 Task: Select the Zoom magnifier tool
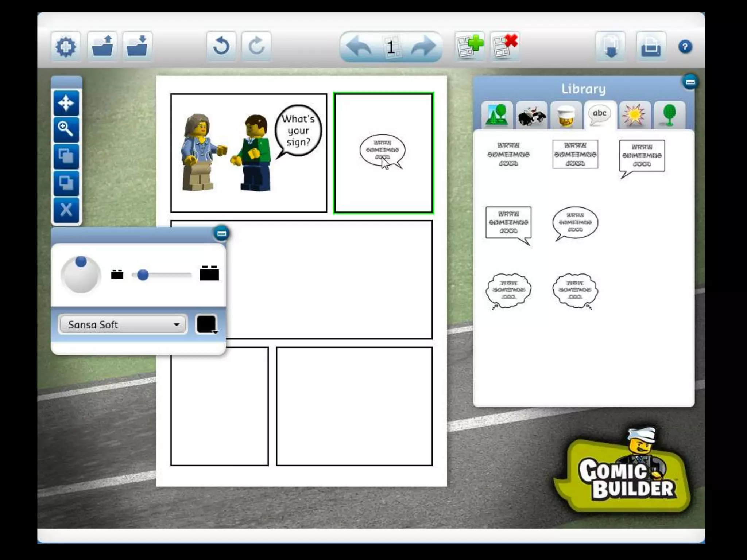point(66,129)
